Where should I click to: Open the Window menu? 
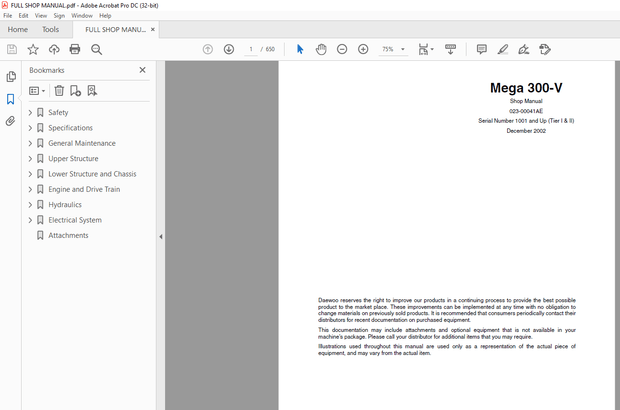pos(82,16)
